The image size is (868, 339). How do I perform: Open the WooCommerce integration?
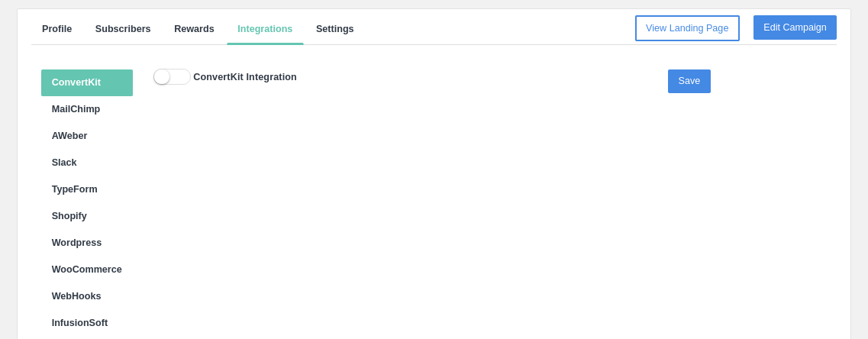87,270
